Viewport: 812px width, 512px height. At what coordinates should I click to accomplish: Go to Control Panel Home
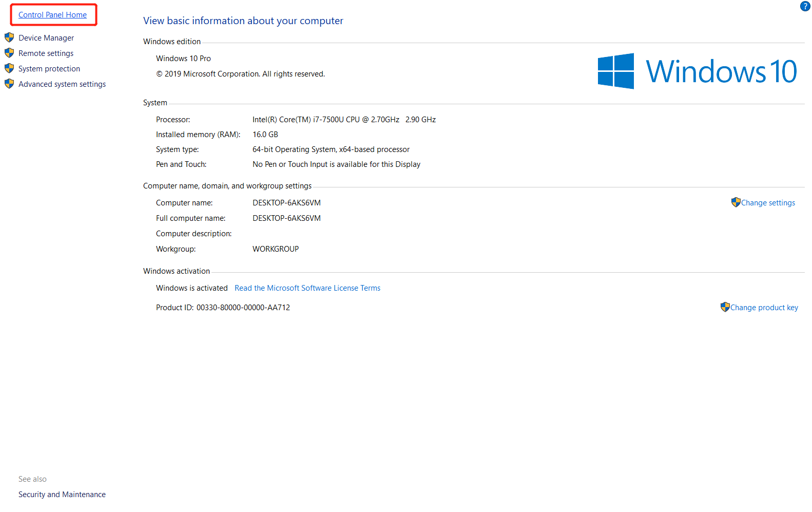coord(52,15)
